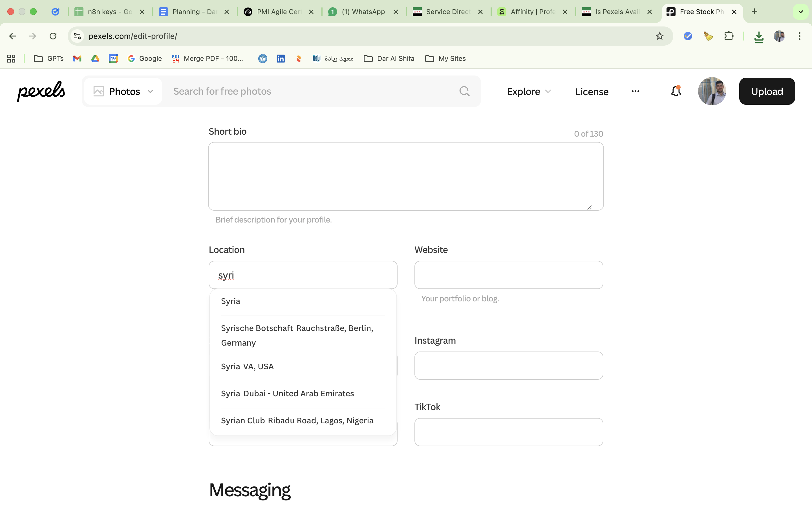Viewport: 812px width, 507px height.
Task: Open the browser extensions puzzle icon
Action: (729, 36)
